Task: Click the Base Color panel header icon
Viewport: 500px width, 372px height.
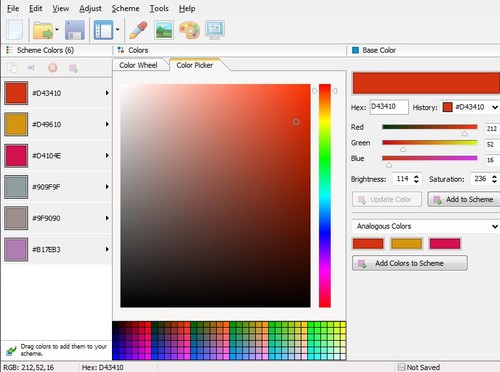Action: (x=355, y=50)
